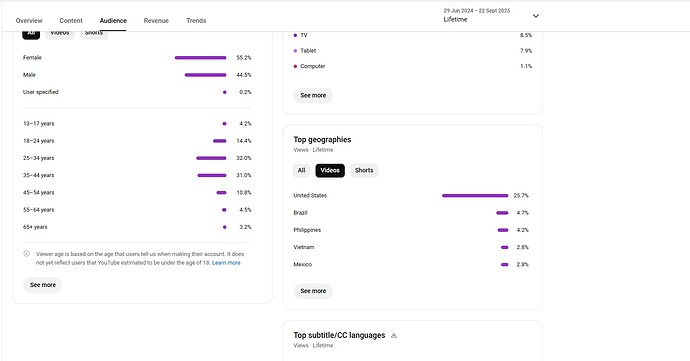
Task: Click the Computer legend dot
Action: 295,66
